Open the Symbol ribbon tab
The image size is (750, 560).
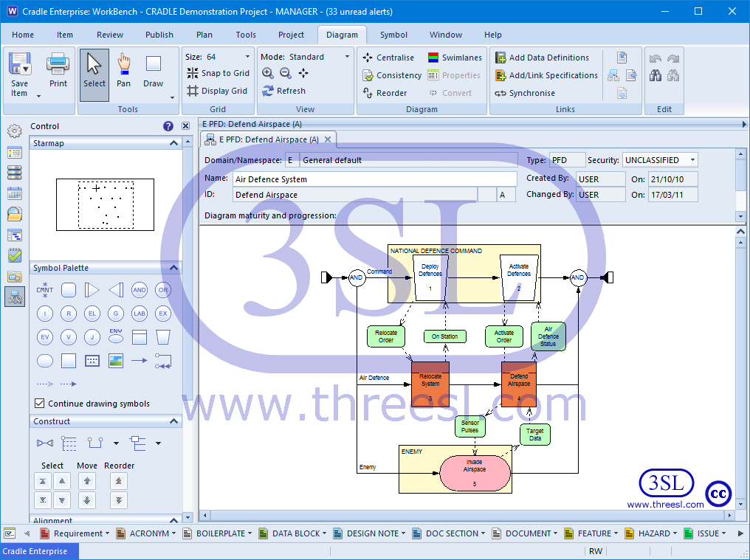393,35
